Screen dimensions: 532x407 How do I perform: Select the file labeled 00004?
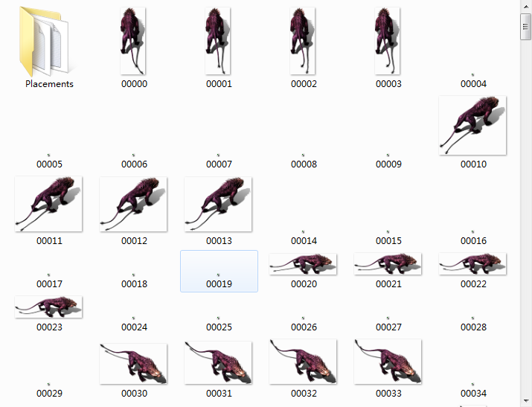click(473, 84)
